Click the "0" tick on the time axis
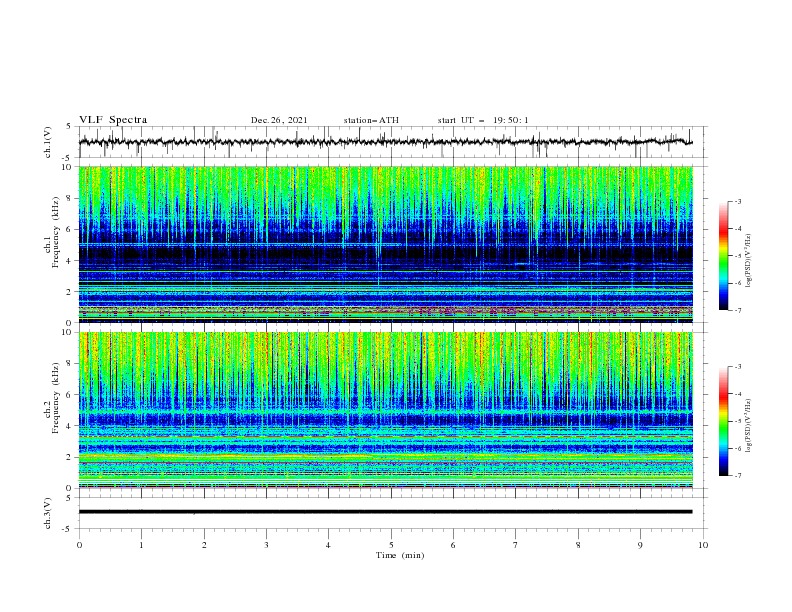Screen dimensions: 792x612 [79, 545]
